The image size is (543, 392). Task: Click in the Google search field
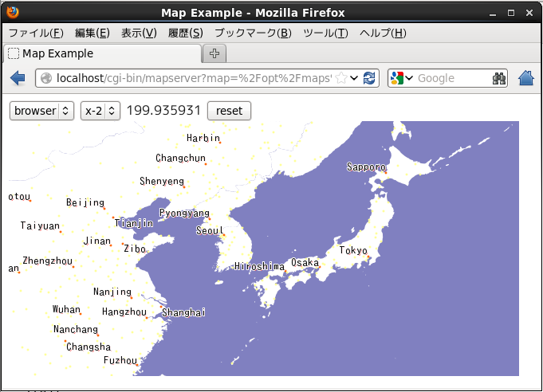pyautogui.click(x=451, y=78)
